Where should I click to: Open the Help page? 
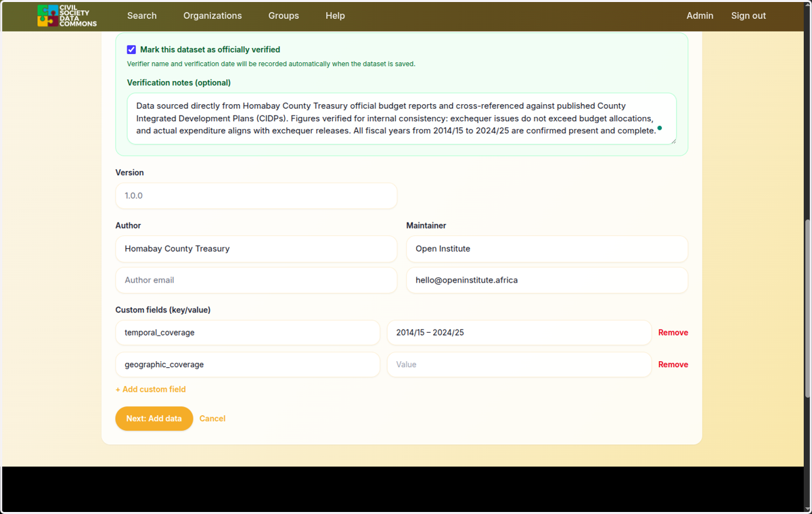pyautogui.click(x=335, y=16)
